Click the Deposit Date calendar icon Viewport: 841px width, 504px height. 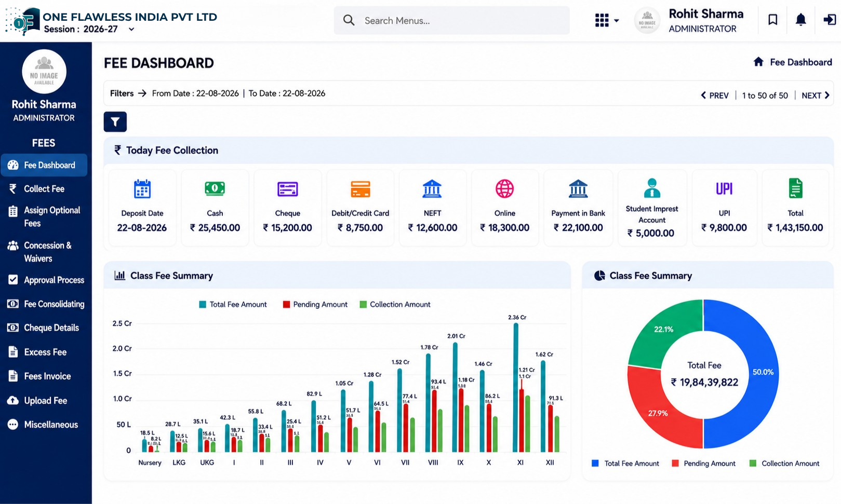[142, 189]
